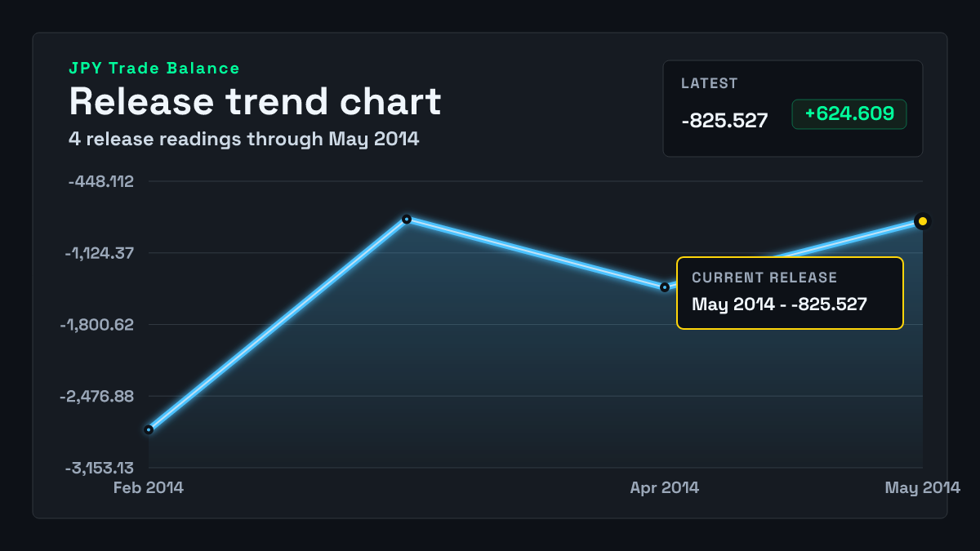980x551 pixels.
Task: Click the May 2014 x-axis label
Action: coord(923,488)
